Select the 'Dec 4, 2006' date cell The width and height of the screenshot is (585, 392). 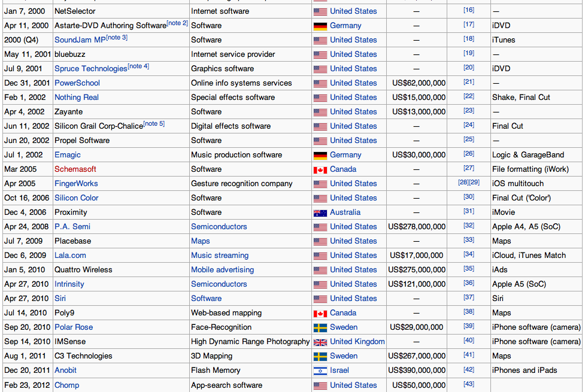(28, 212)
